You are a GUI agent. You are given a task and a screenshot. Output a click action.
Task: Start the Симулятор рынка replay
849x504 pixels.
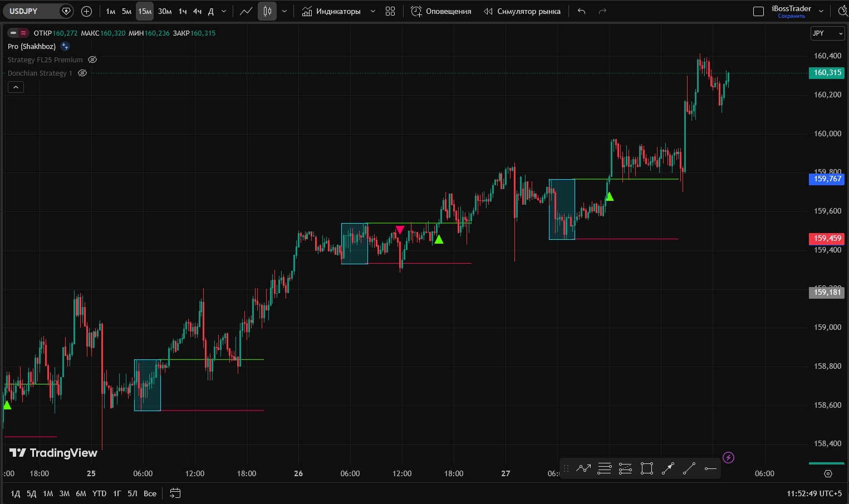tap(522, 11)
